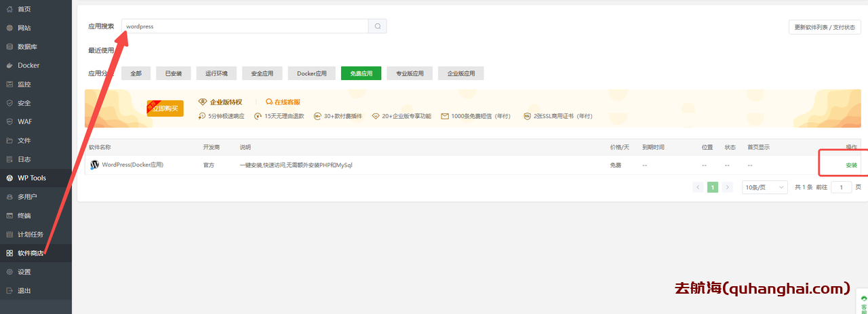Screen dimensions: 868x314
Task: Click the 开发商 column header
Action: pyautogui.click(x=212, y=147)
